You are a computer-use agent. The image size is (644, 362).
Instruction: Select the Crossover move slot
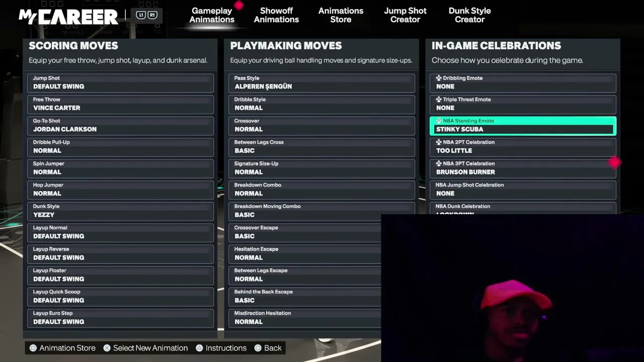322,126
